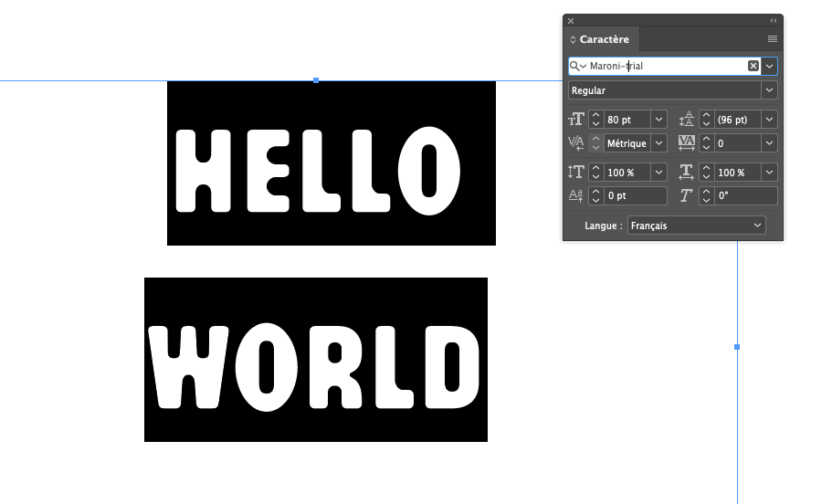The height and width of the screenshot is (504, 832).
Task: Click into the Maroni-trial font name field
Action: [667, 66]
